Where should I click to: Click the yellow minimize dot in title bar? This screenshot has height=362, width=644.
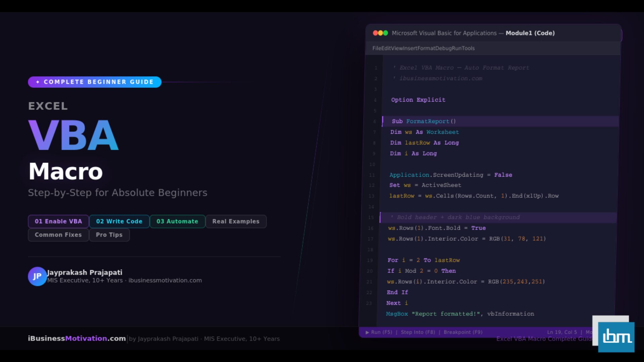[380, 33]
